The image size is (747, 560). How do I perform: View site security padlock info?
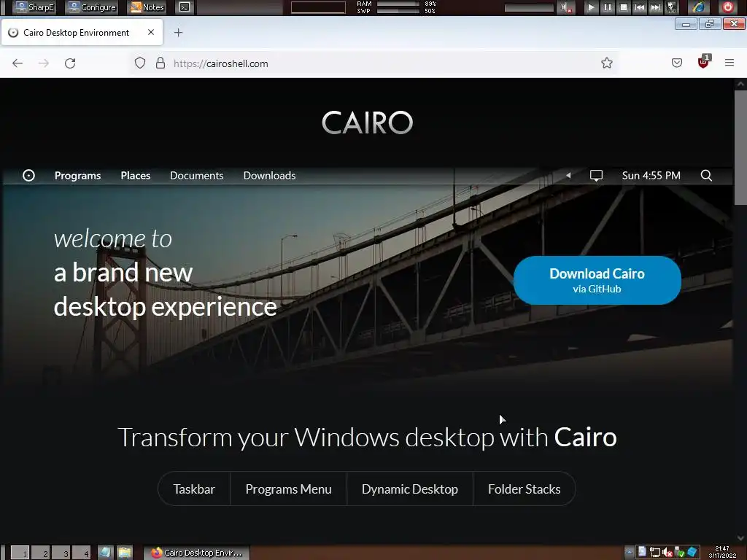click(160, 63)
